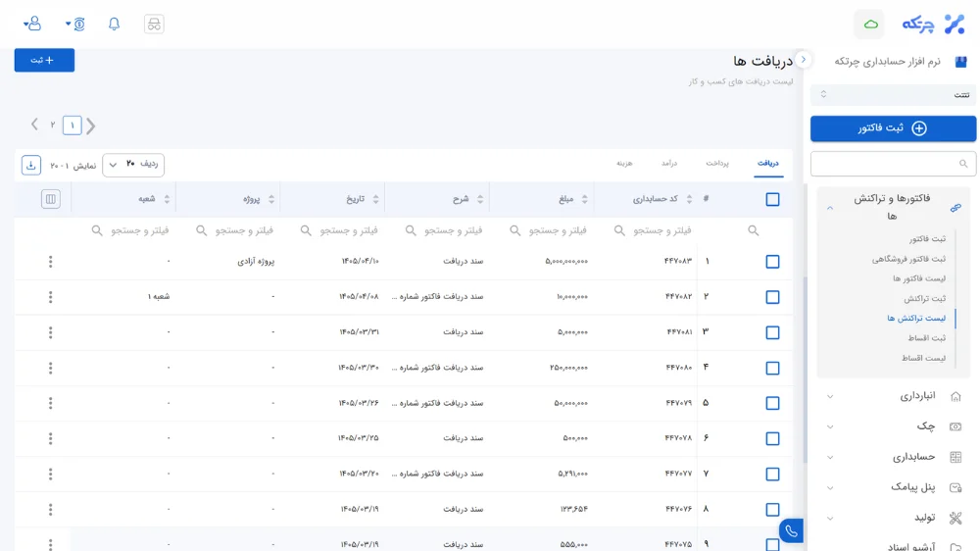
Task: Check the checkbox for row ۲
Action: tap(772, 297)
